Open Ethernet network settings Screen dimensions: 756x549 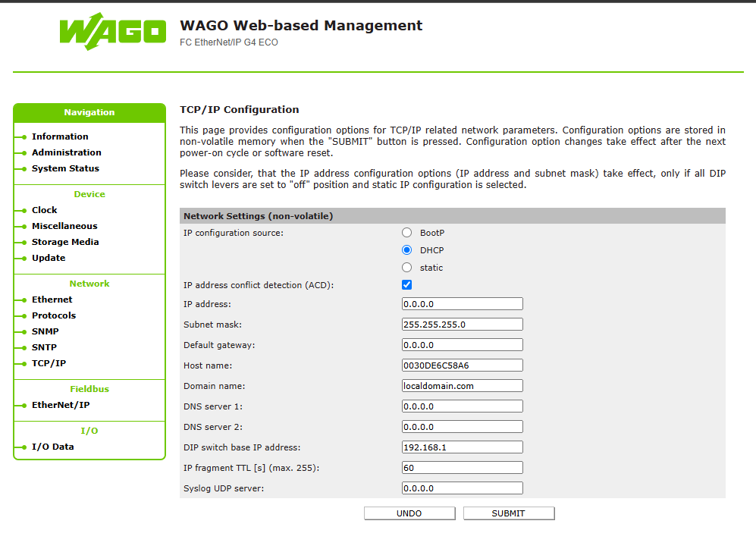pos(52,300)
